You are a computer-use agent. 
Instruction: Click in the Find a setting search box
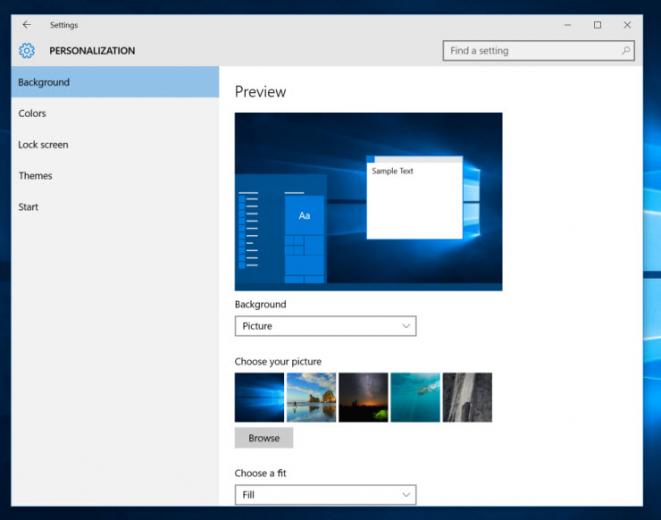tap(539, 51)
